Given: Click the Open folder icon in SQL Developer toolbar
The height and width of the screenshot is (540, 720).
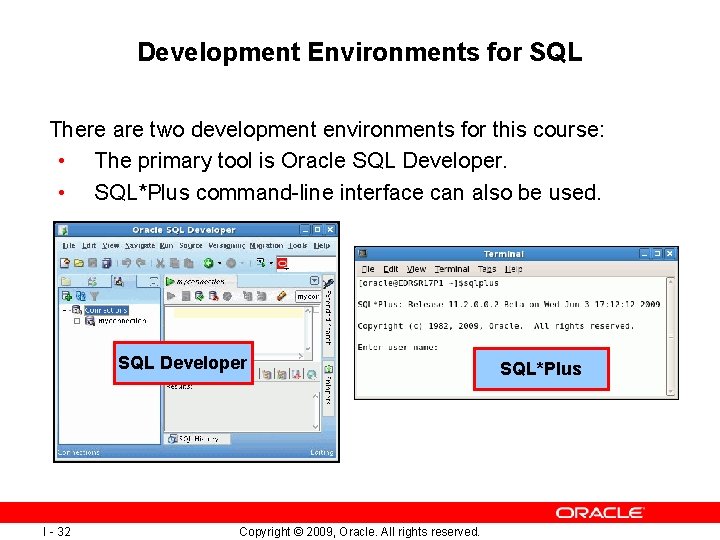Looking at the screenshot, I should point(79,263).
